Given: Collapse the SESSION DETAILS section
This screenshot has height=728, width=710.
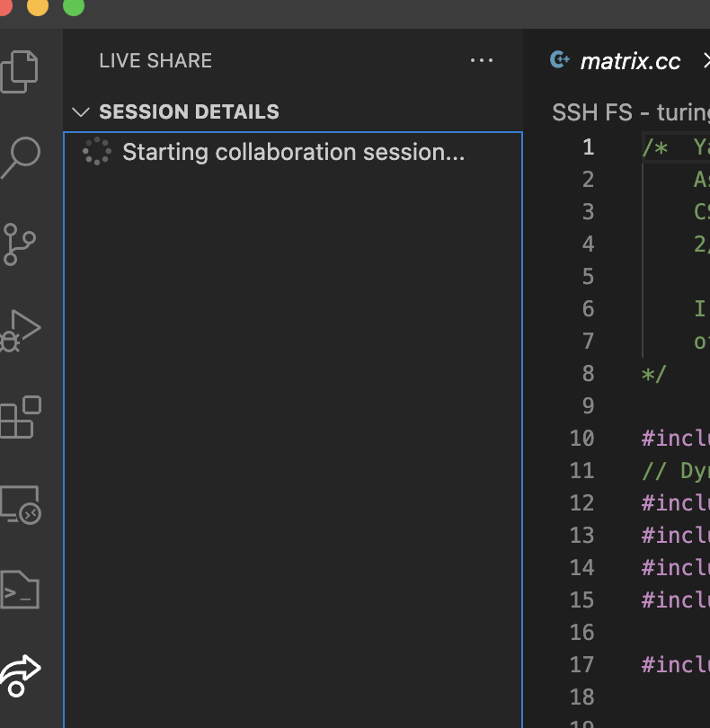Looking at the screenshot, I should (x=81, y=111).
